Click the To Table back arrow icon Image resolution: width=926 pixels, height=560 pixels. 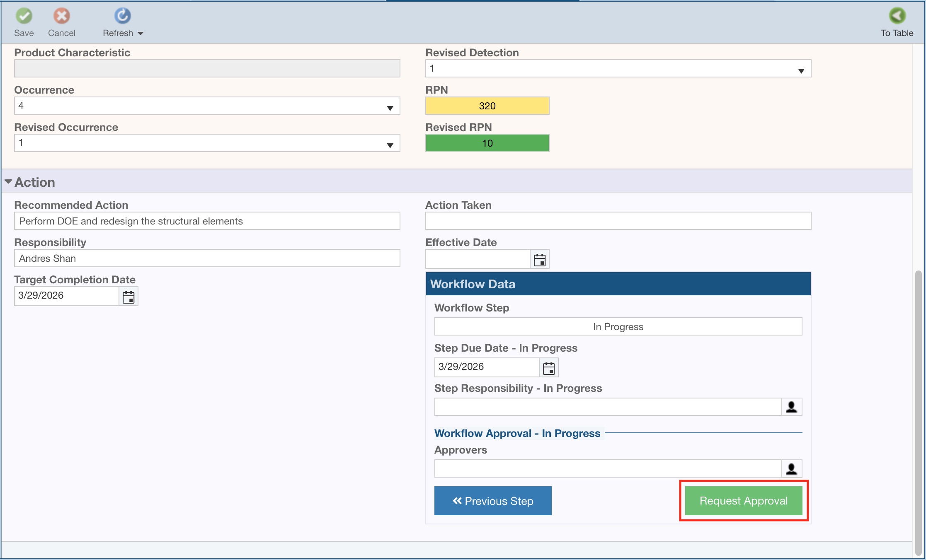(x=897, y=16)
